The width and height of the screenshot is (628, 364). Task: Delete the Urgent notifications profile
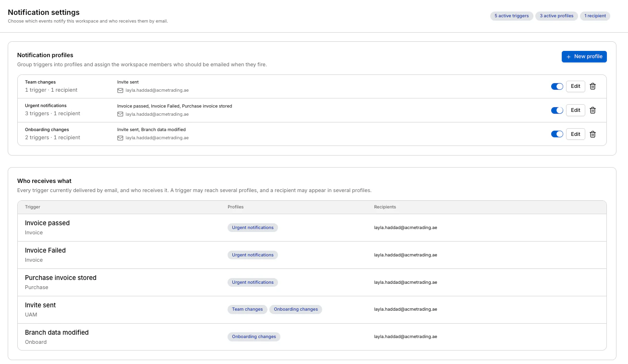click(592, 110)
